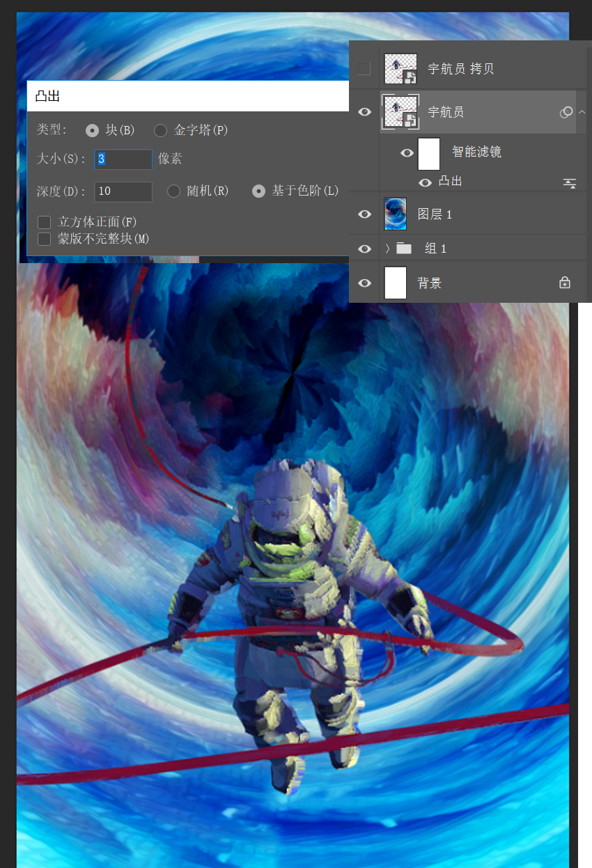Show the 宇航员 拷贝 layer

pyautogui.click(x=364, y=68)
